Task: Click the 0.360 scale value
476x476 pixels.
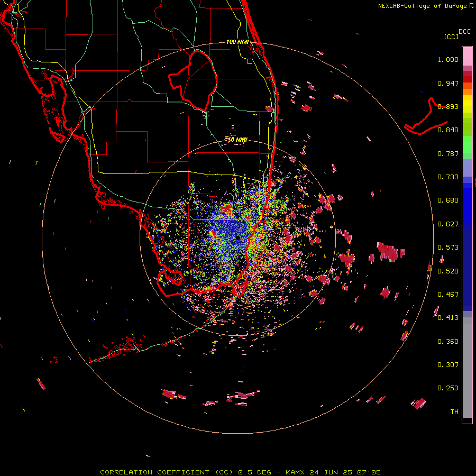Action: point(448,342)
